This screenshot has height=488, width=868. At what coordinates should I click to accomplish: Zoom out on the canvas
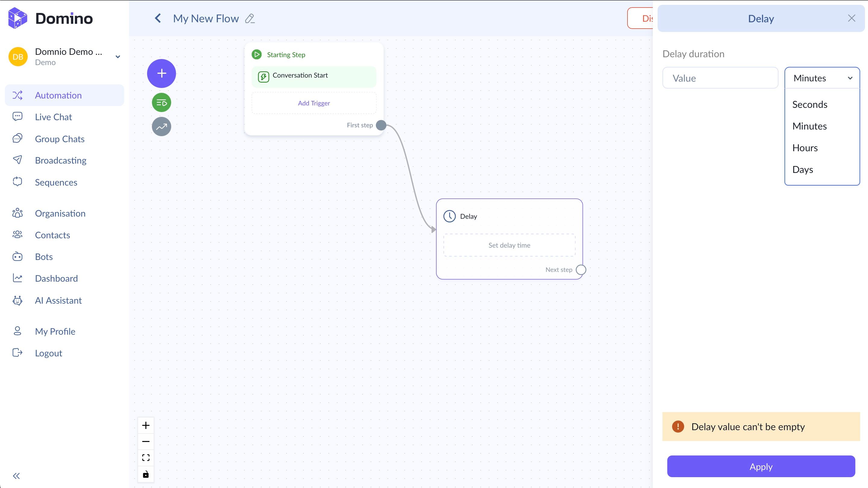pos(146,442)
